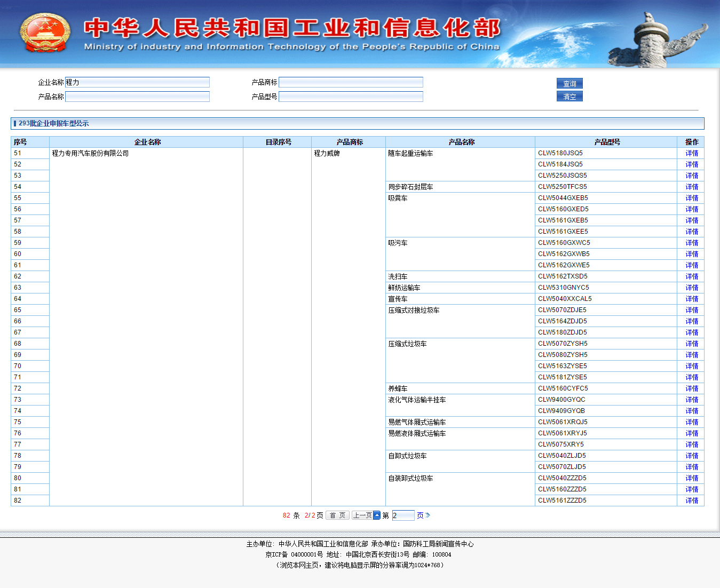Viewport: 720px width, 588px height.
Task: Click the 目录序号 column header
Action: click(x=278, y=142)
